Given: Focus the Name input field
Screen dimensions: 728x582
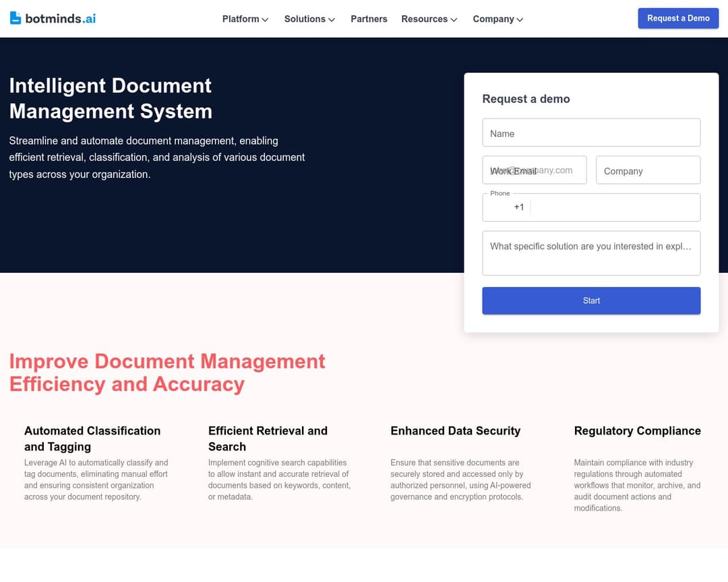Looking at the screenshot, I should [591, 133].
